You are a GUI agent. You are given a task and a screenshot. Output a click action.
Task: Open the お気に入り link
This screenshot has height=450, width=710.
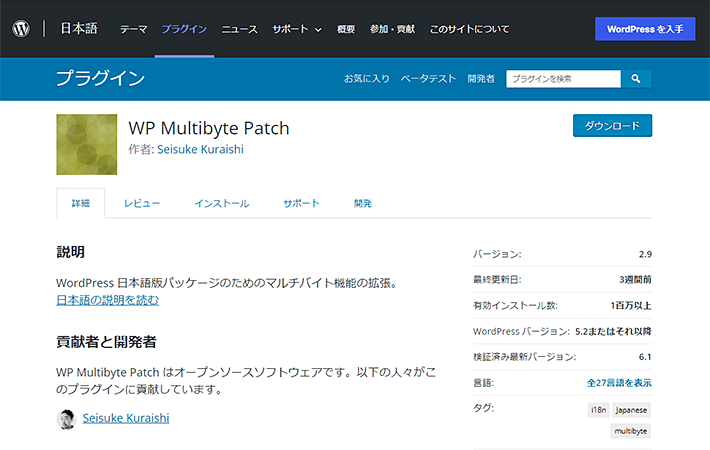(x=367, y=79)
